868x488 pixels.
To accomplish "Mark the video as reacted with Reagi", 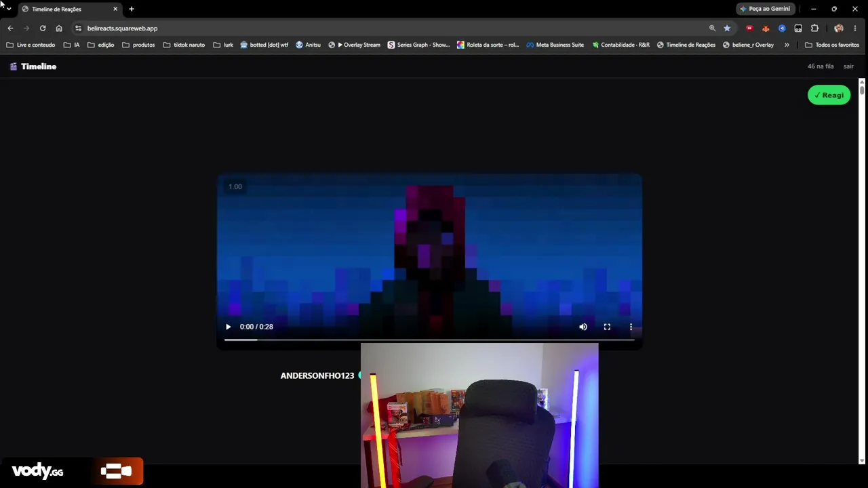I will click(x=829, y=95).
